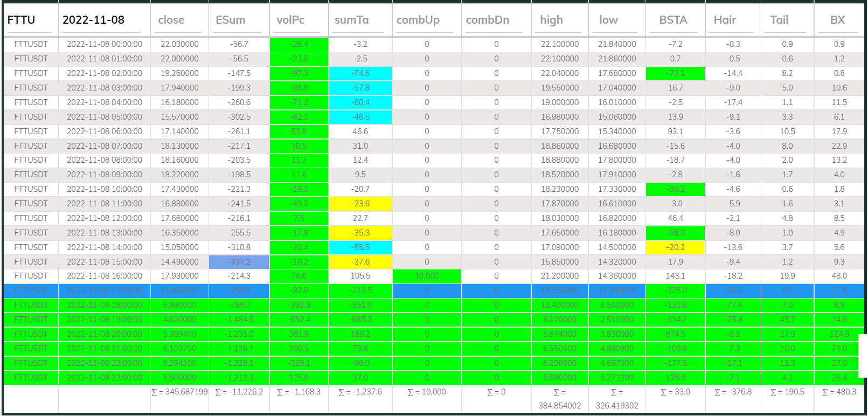This screenshot has height=416, width=868.
Task: Click BSTA value 874.5
Action: 676,334
